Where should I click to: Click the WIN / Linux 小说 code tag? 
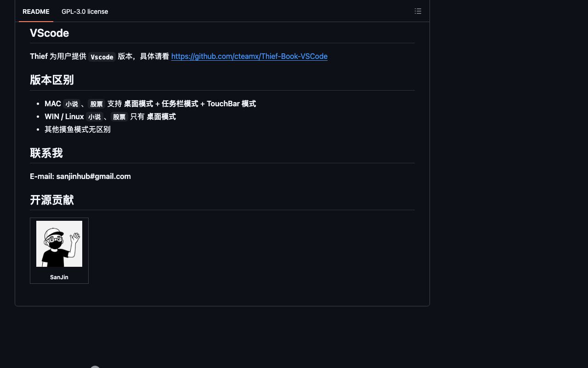click(94, 117)
